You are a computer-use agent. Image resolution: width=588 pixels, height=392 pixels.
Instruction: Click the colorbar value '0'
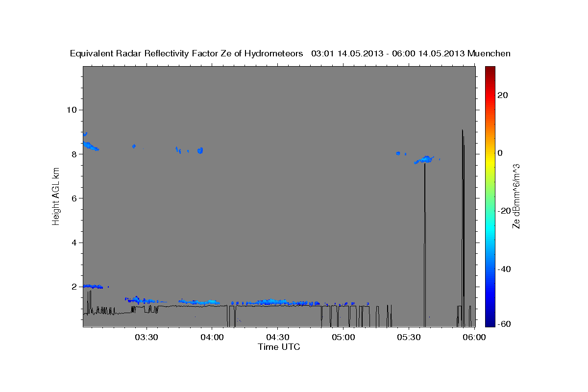pyautogui.click(x=500, y=153)
